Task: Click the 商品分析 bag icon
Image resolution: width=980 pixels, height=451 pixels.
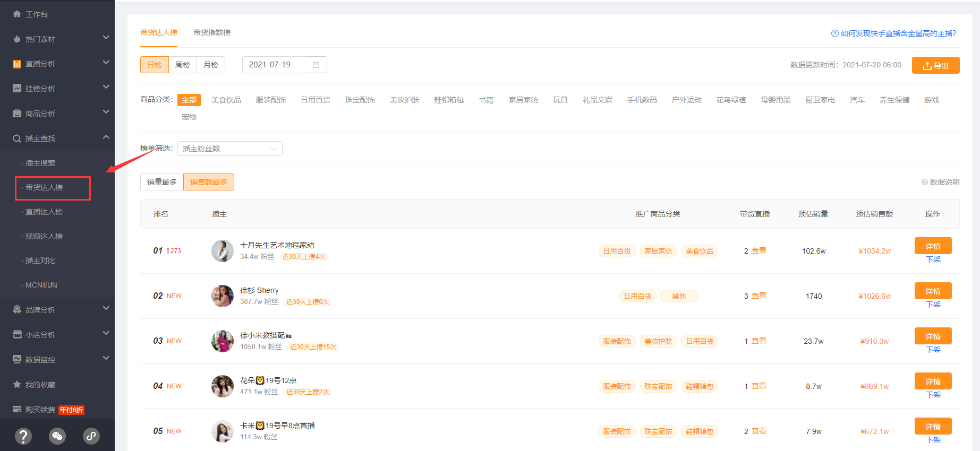Action: [17, 114]
